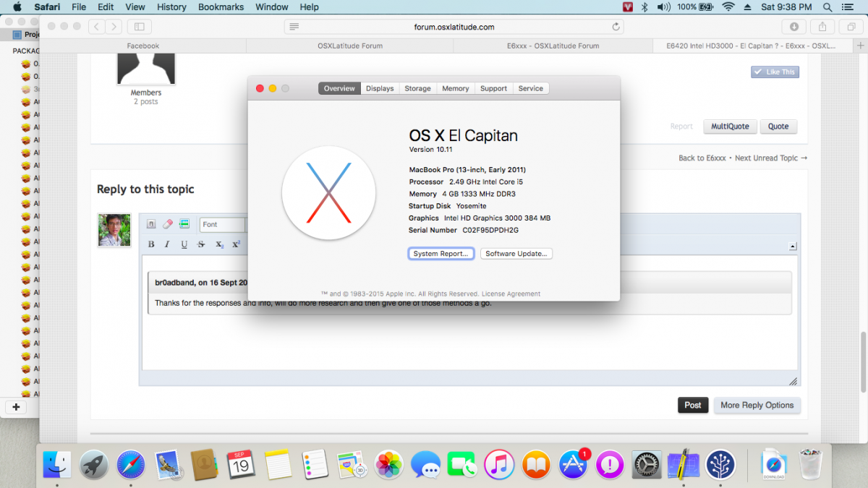Click Safari's share icon in toolbar
The width and height of the screenshot is (868, 488).
coord(822,27)
